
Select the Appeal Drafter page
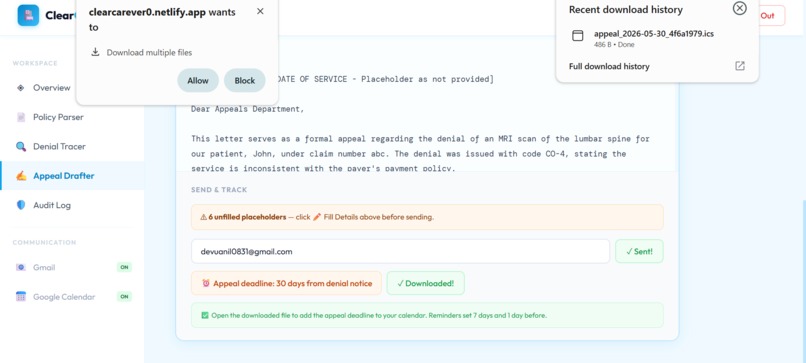(x=72, y=176)
